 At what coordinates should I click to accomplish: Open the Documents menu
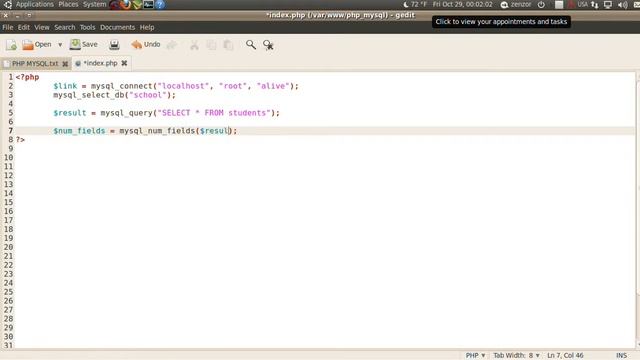click(x=118, y=27)
